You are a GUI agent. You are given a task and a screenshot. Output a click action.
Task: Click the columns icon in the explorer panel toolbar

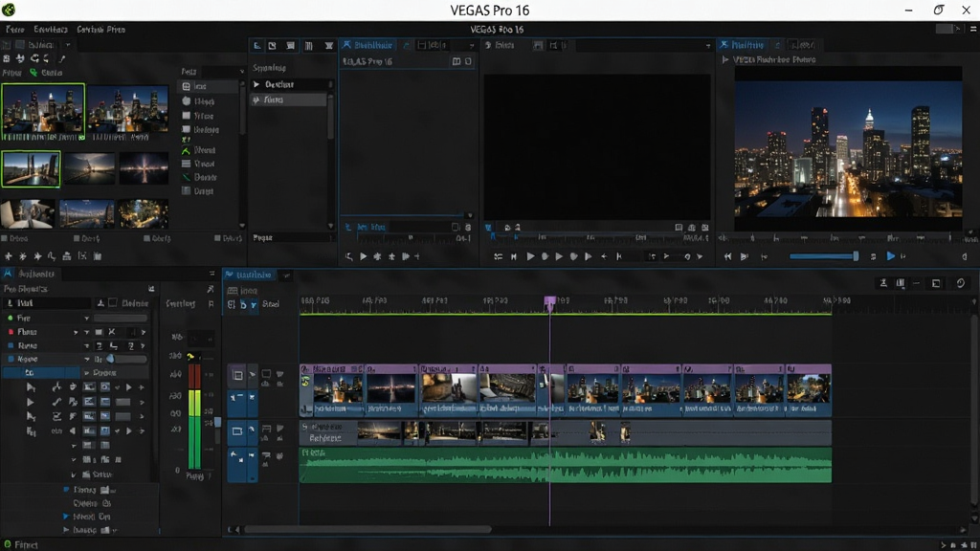point(309,46)
